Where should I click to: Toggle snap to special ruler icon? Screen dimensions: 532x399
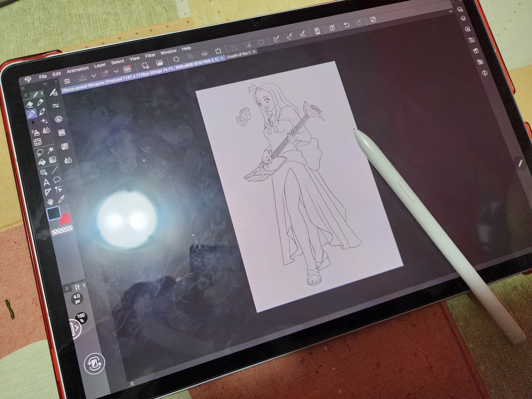pyautogui.click(x=290, y=37)
